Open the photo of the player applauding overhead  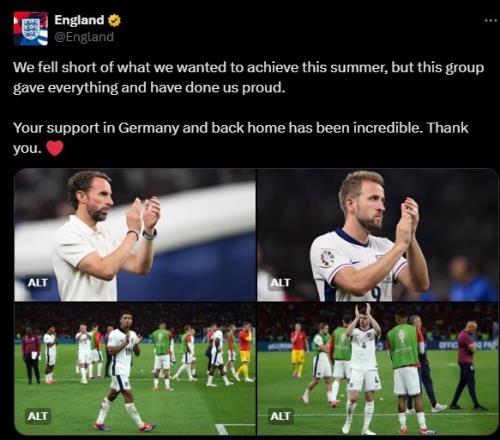tap(378, 369)
